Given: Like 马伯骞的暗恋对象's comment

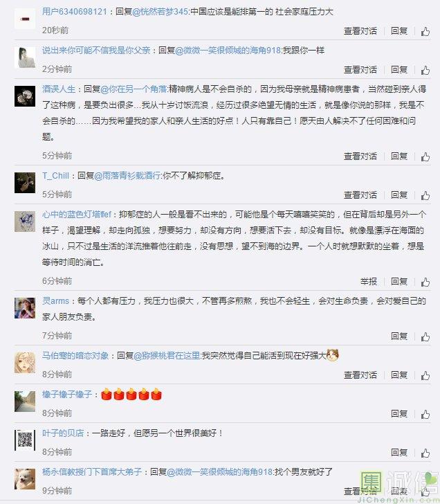Looking at the screenshot, I should click(425, 375).
